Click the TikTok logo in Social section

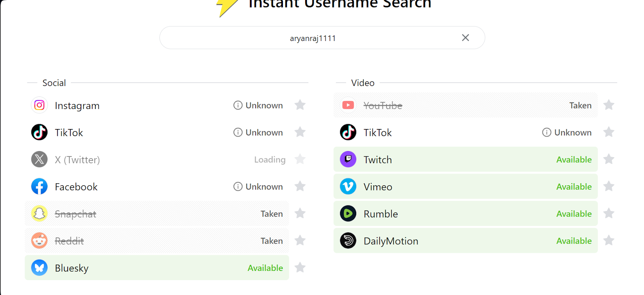pos(39,132)
